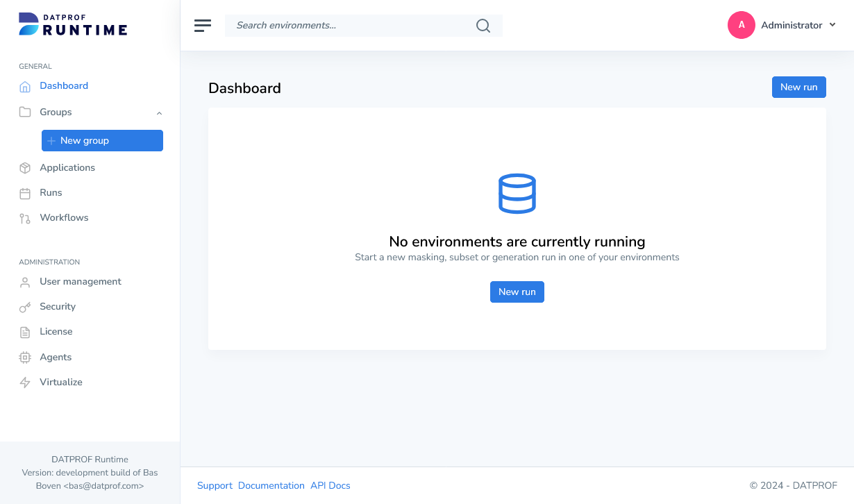Open the Support link in footer
This screenshot has width=854, height=504.
215,485
